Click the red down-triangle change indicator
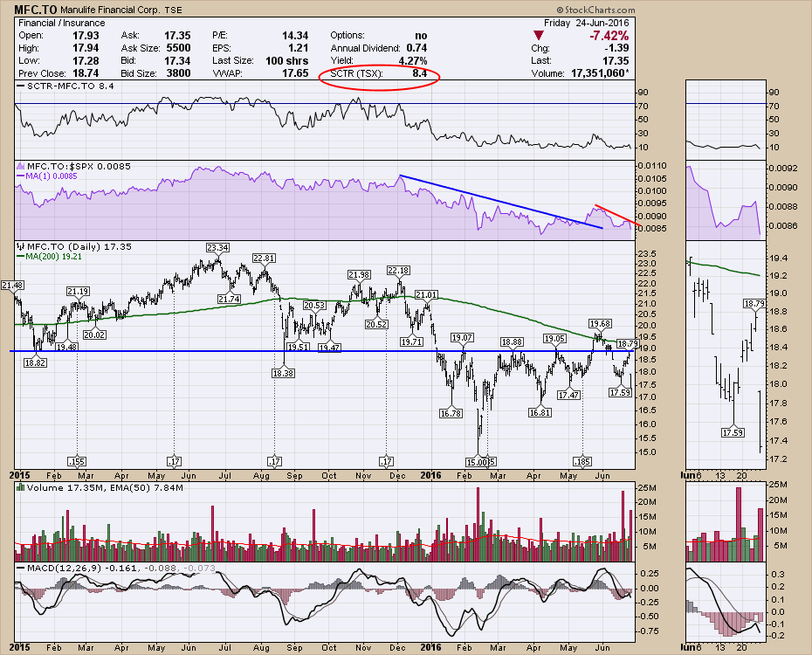Image resolution: width=812 pixels, height=655 pixels. pyautogui.click(x=539, y=36)
